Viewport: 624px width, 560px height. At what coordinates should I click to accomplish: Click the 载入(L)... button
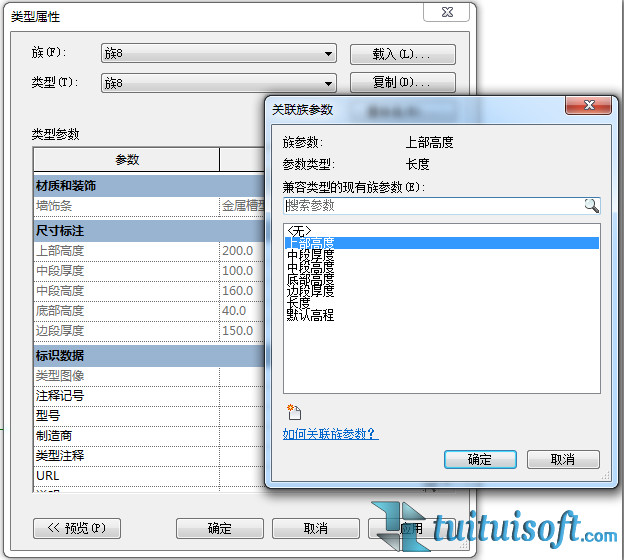tap(402, 54)
